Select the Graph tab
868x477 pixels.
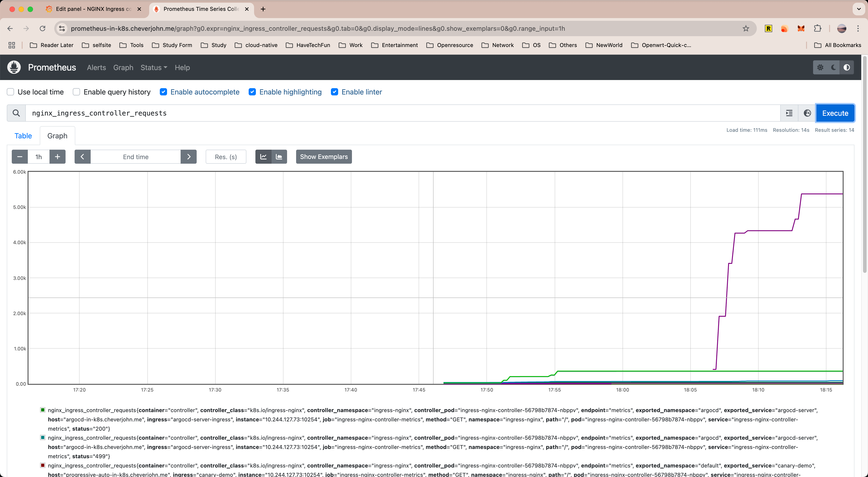click(57, 136)
